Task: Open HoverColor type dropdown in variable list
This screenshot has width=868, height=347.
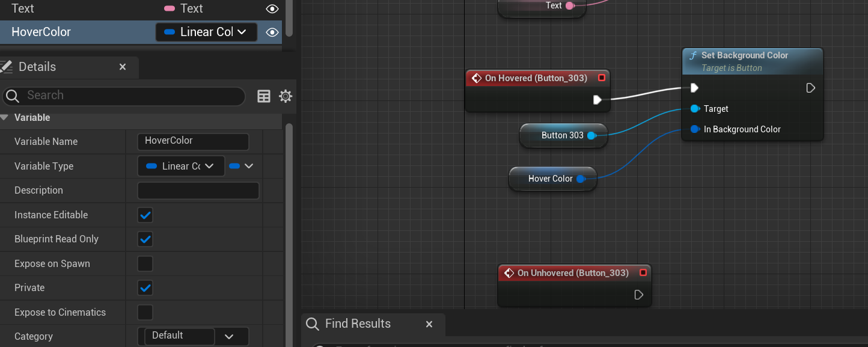Action: [x=206, y=32]
